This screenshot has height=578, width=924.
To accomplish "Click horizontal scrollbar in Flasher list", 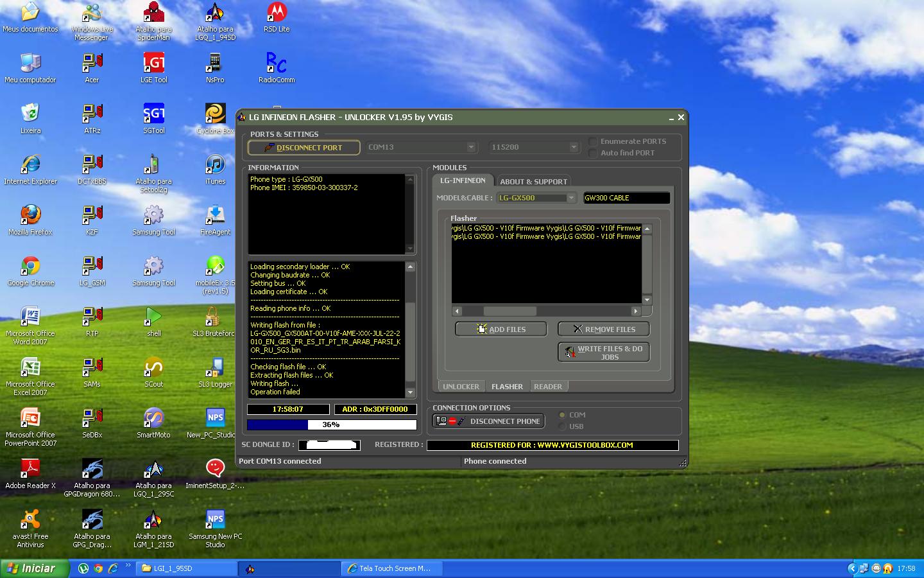I will [x=547, y=311].
